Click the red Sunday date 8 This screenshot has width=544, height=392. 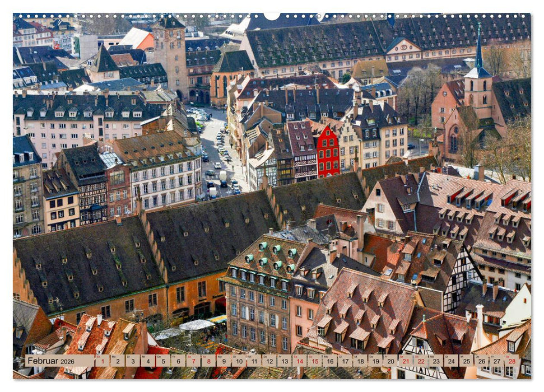tap(210, 362)
